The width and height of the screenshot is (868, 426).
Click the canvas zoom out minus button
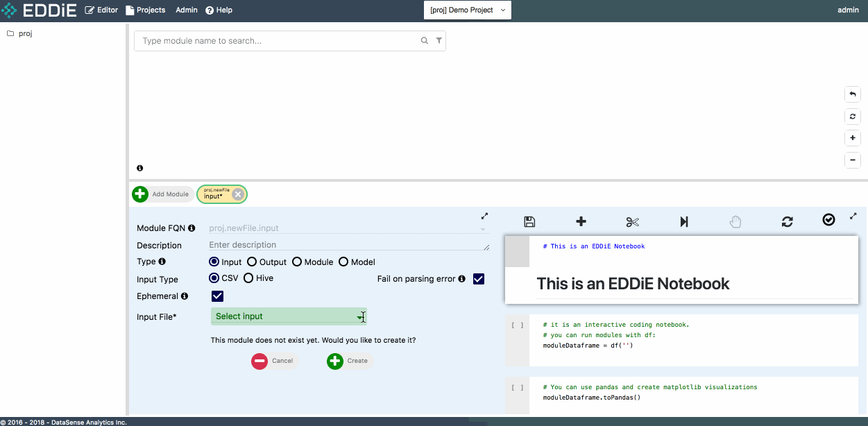853,160
